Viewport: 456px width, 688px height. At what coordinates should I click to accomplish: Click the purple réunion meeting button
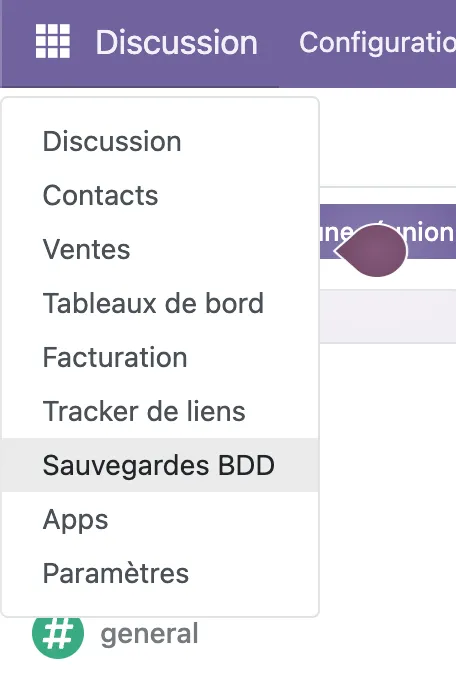[x=388, y=232]
